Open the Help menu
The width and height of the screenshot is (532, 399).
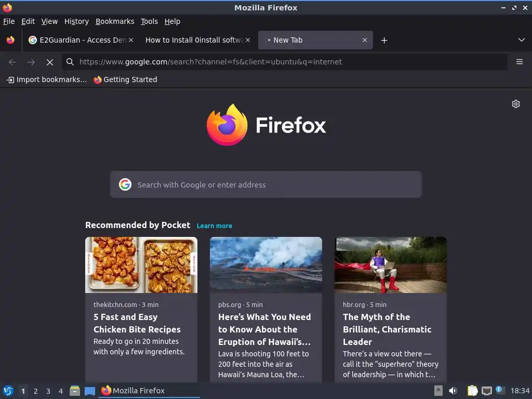point(172,21)
